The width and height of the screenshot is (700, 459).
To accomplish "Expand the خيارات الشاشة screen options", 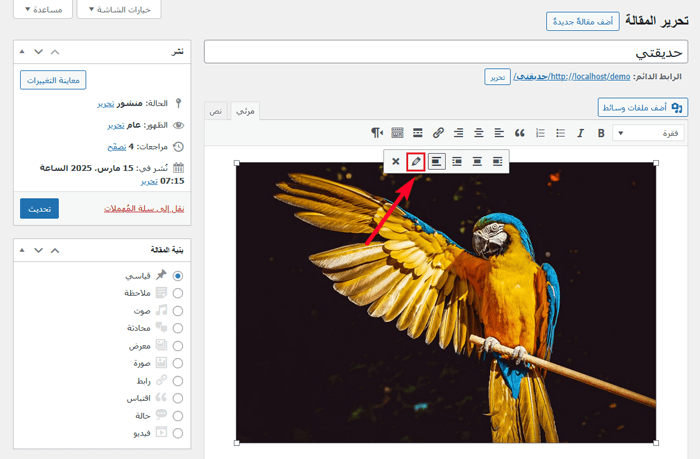I will [x=119, y=10].
